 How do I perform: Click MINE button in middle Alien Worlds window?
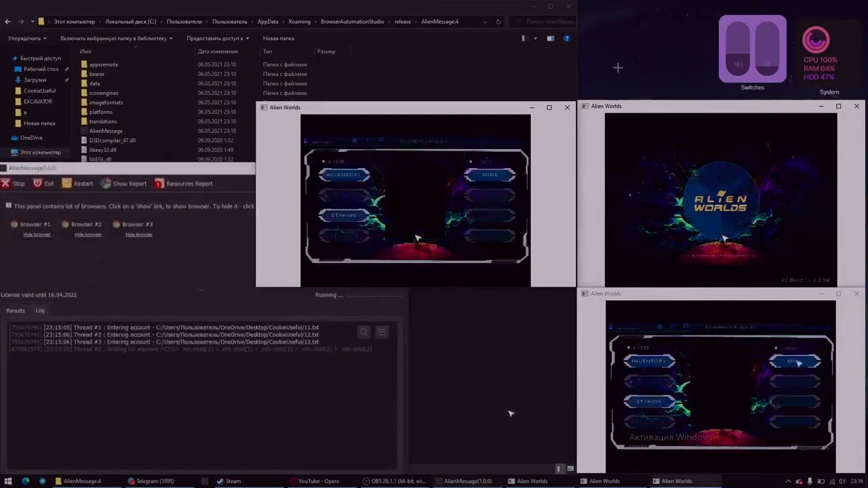[490, 175]
